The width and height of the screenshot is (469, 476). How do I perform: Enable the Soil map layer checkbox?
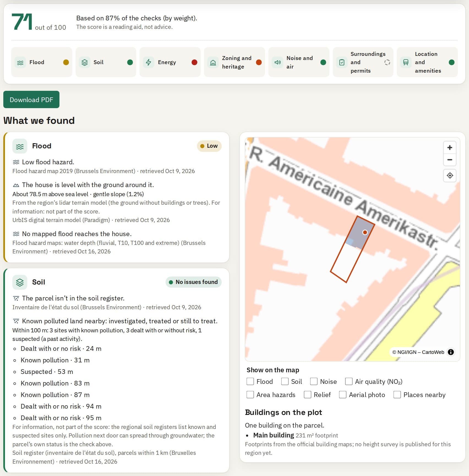tap(285, 381)
